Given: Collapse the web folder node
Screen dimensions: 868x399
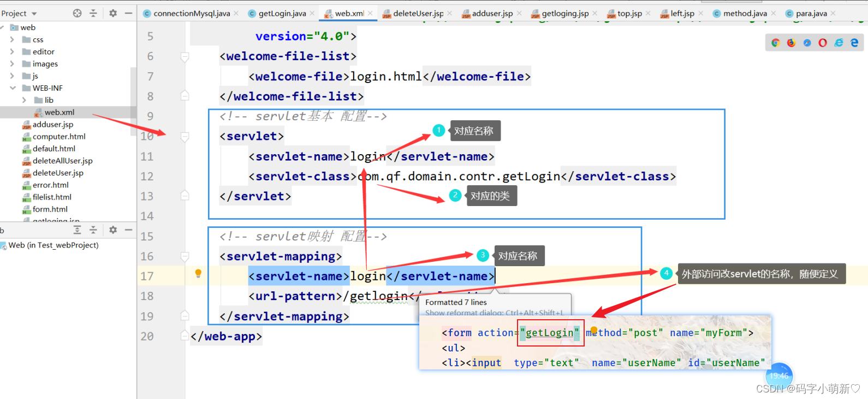Looking at the screenshot, I should tap(3, 27).
